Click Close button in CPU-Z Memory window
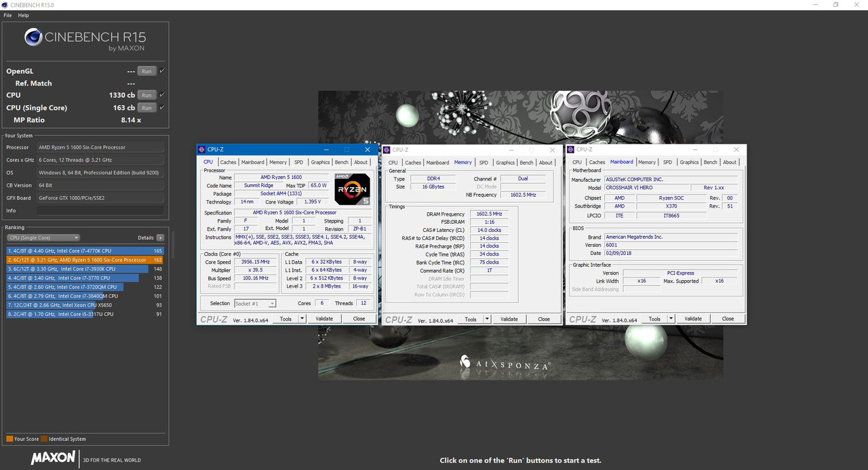The width and height of the screenshot is (868, 470). [544, 319]
